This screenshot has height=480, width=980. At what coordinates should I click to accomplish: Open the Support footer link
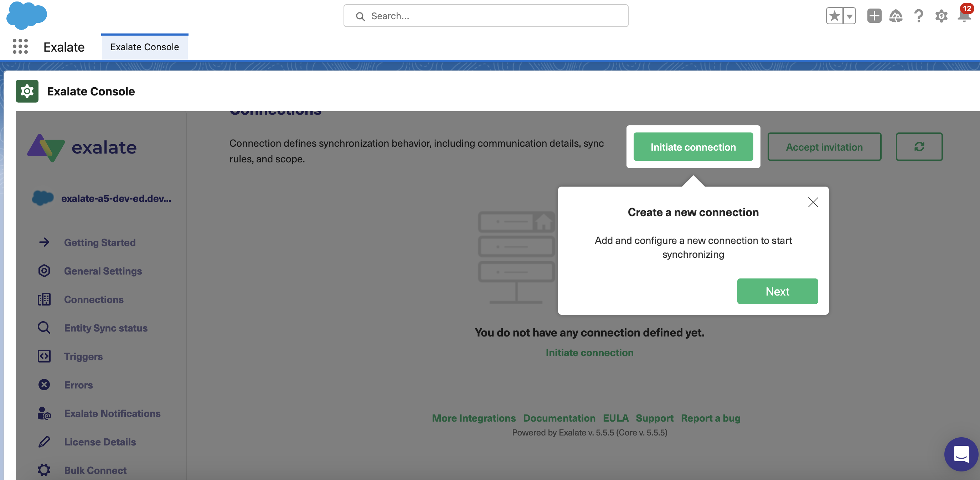coord(654,418)
